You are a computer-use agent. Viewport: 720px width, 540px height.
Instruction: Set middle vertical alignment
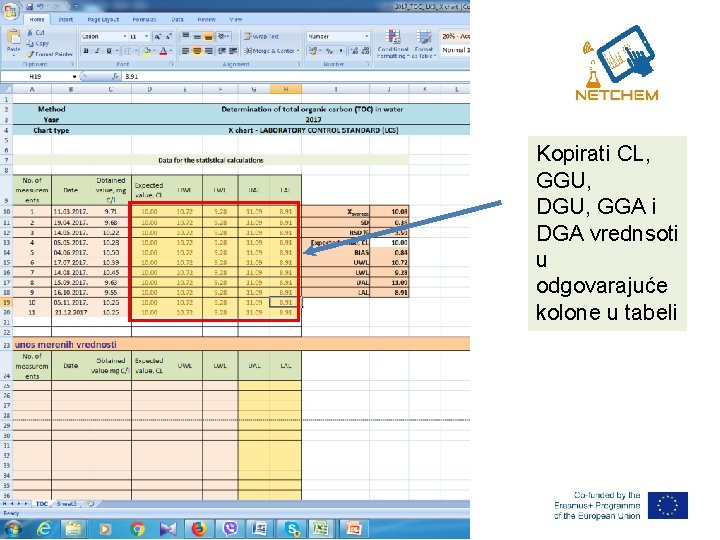[x=197, y=36]
